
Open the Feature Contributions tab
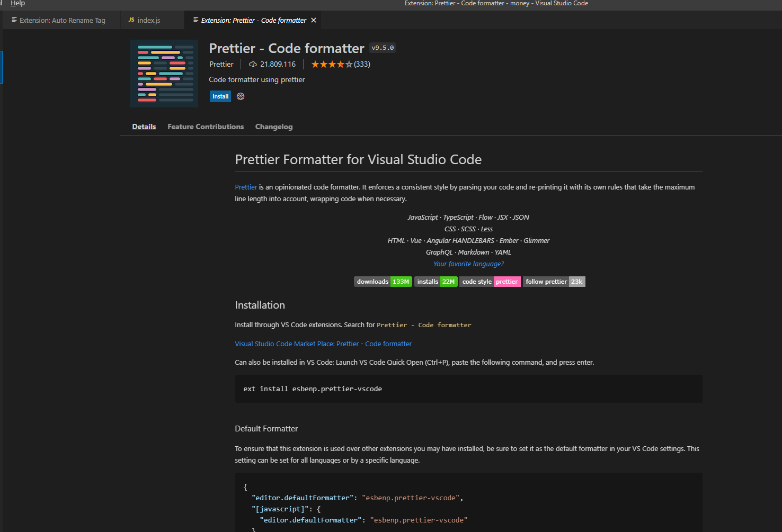pos(206,127)
